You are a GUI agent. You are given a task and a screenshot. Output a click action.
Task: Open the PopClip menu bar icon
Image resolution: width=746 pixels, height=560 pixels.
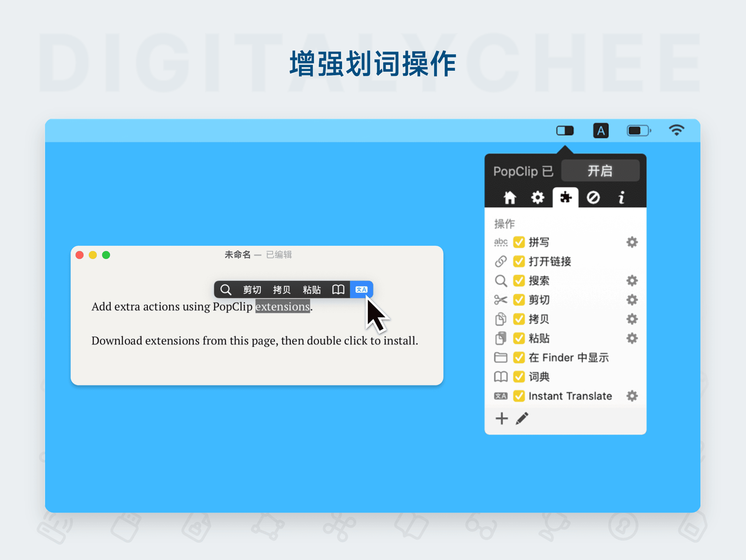coord(565,131)
